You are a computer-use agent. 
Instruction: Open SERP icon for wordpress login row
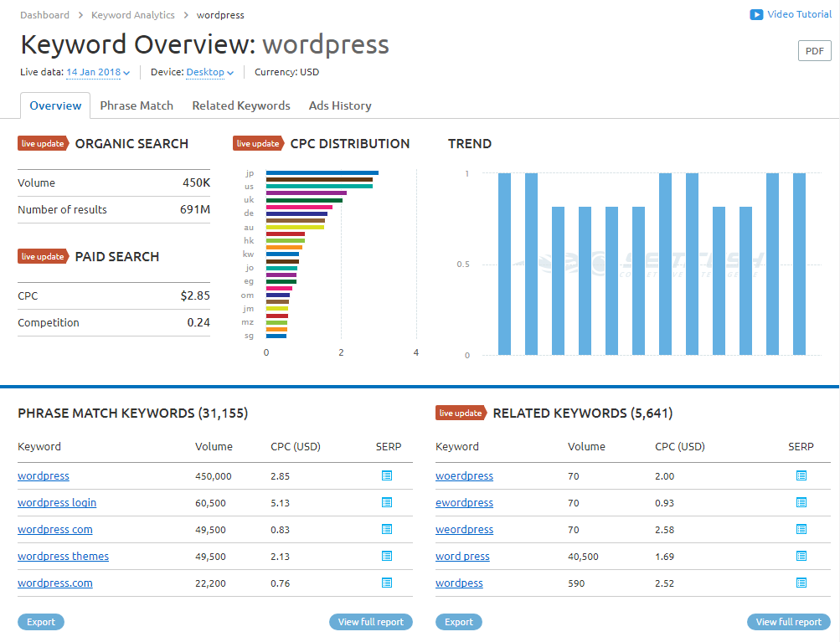pyautogui.click(x=387, y=502)
